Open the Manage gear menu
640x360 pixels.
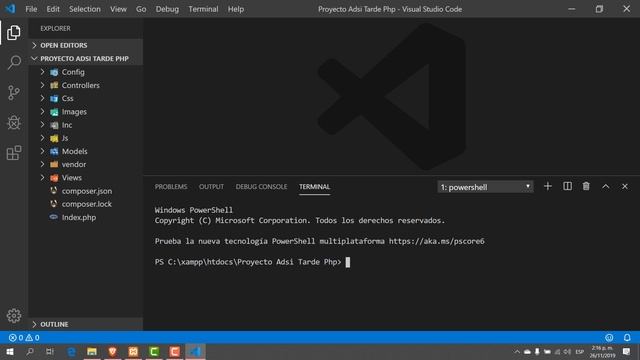point(13,316)
